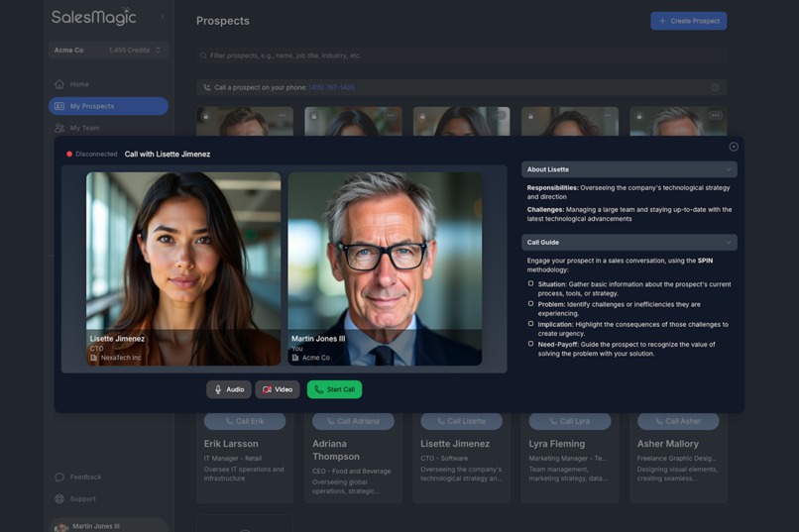Open the more options menu on Erik's card
This screenshot has width=799, height=532.
(x=283, y=116)
